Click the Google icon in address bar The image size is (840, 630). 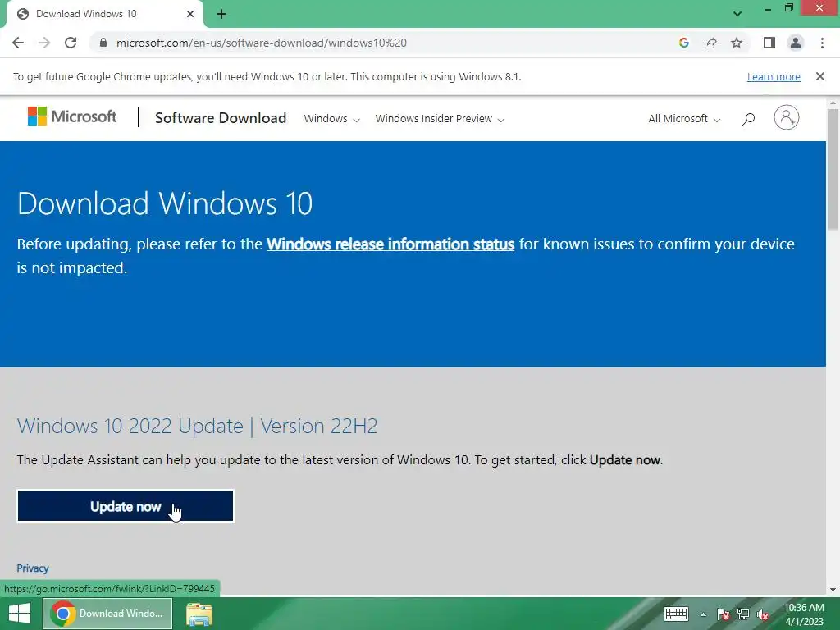(x=683, y=43)
